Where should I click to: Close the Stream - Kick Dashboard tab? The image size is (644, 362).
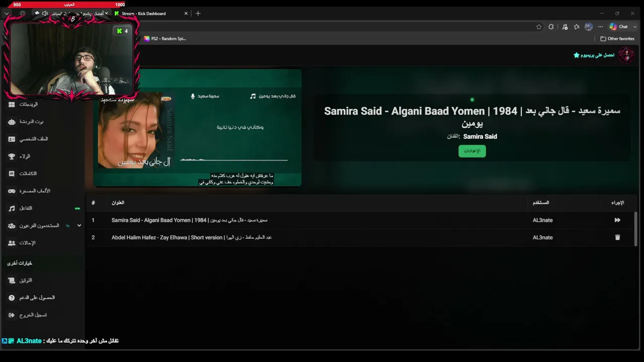click(x=186, y=14)
